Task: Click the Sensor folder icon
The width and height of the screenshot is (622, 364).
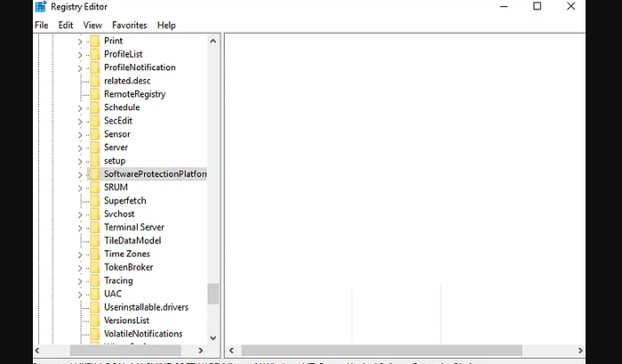Action: 95,134
